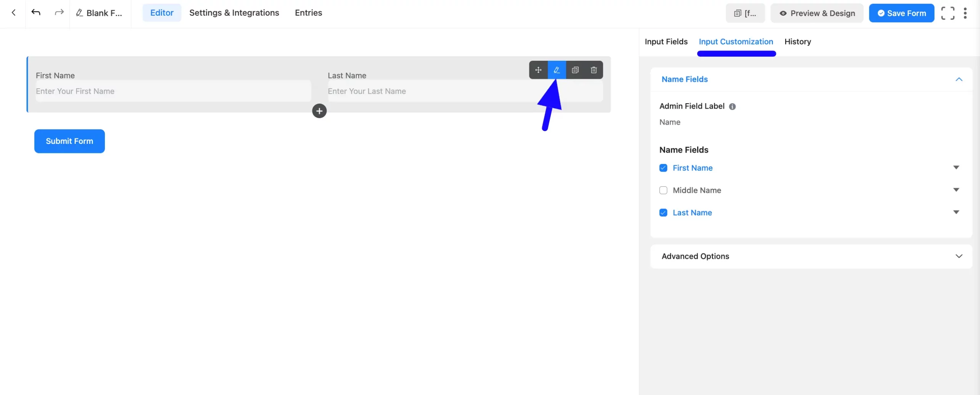Expand Last Name field options
The image size is (980, 395).
[956, 212]
